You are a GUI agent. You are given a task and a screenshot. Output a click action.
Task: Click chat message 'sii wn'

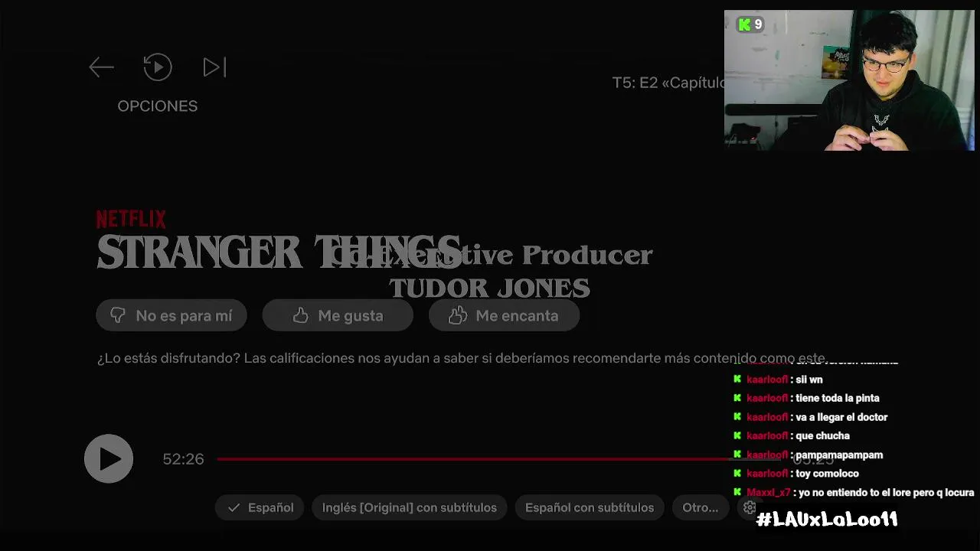click(808, 380)
